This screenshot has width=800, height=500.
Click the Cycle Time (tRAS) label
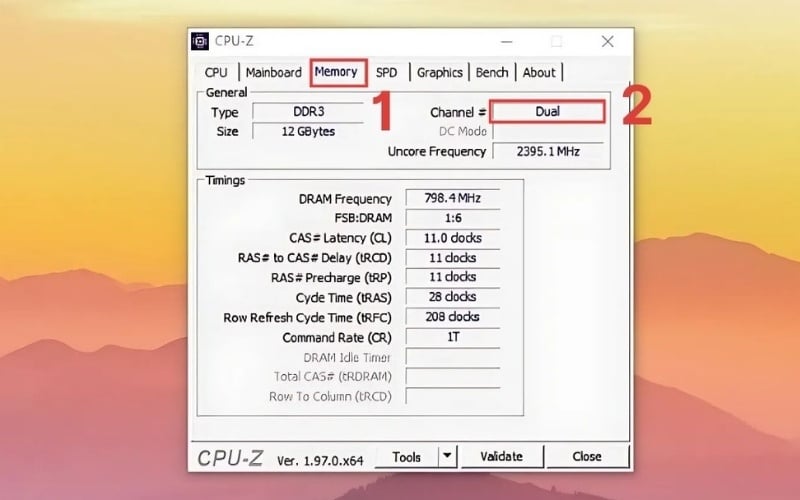(x=344, y=298)
